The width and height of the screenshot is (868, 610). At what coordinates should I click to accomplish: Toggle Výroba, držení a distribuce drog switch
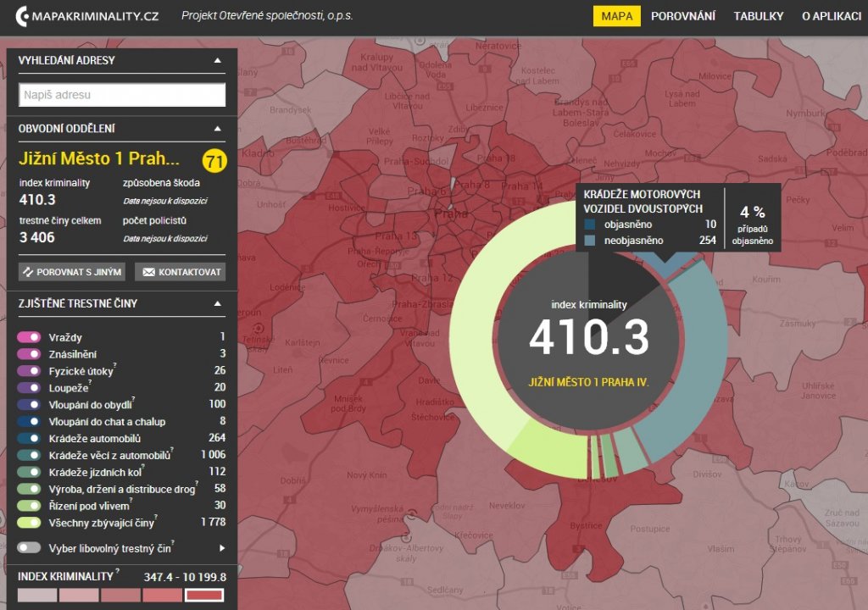pyautogui.click(x=29, y=489)
